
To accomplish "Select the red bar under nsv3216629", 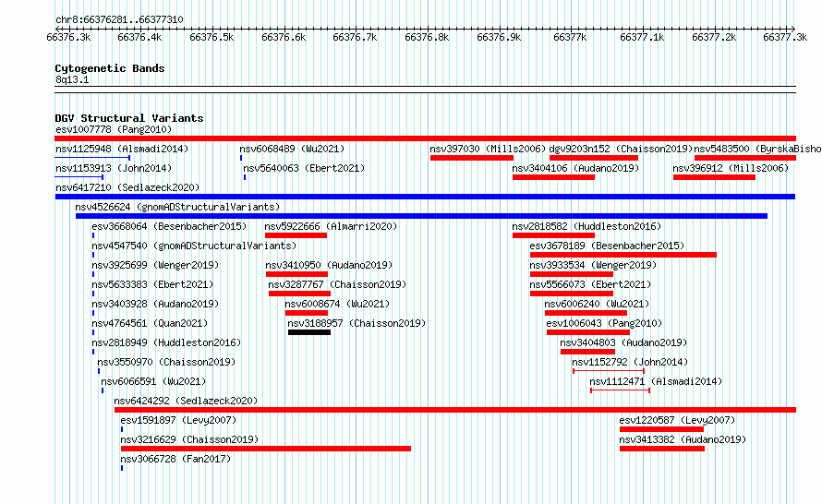I will tap(266, 449).
